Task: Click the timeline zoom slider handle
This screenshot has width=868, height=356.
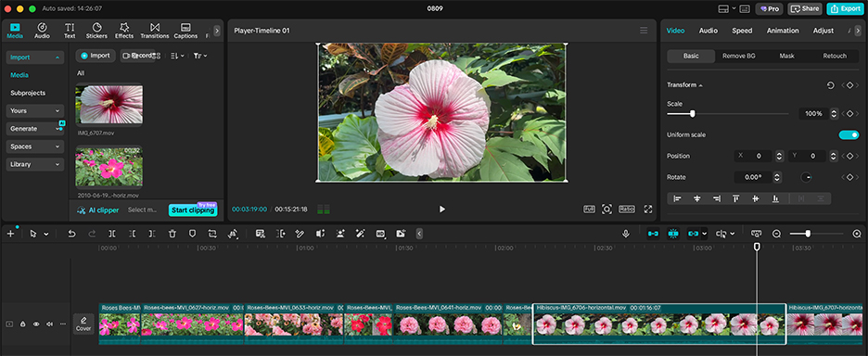Action: [808, 234]
